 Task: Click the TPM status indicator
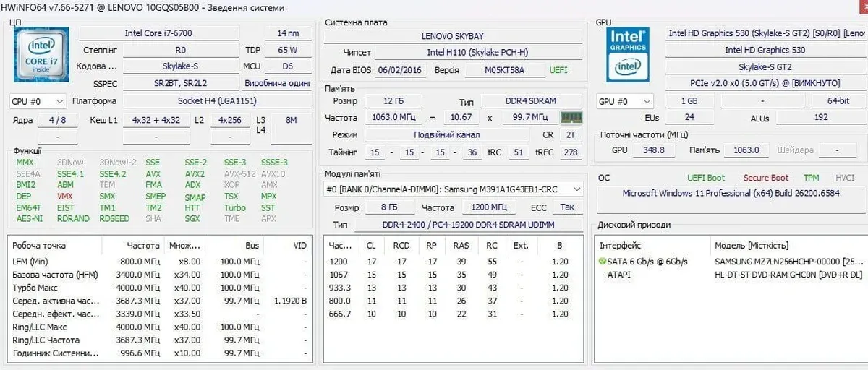pyautogui.click(x=811, y=178)
